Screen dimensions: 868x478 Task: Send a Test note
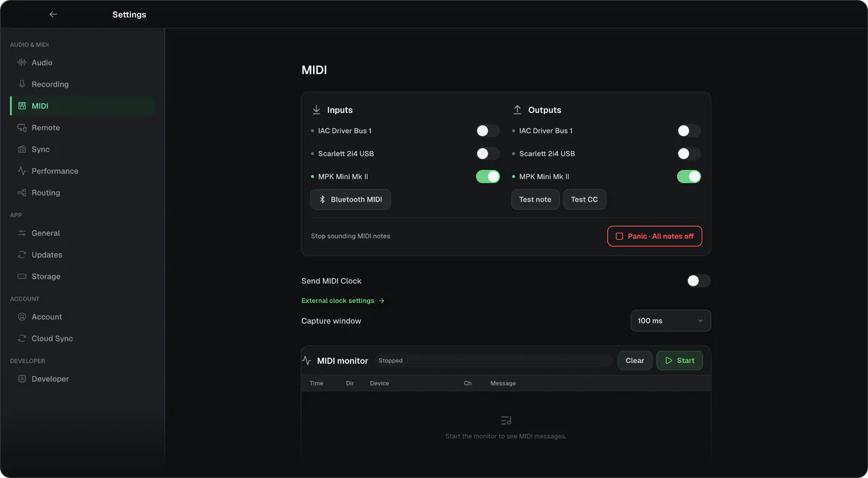(536, 200)
